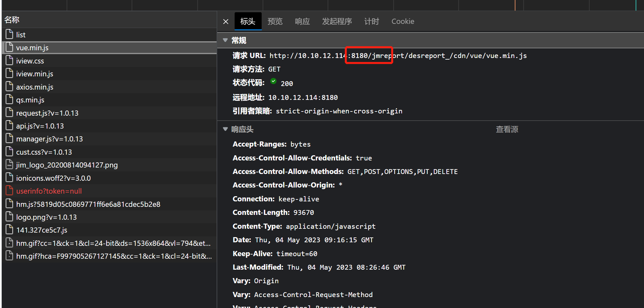Close the request details panel
Image resolution: width=644 pixels, height=308 pixels.
point(225,21)
